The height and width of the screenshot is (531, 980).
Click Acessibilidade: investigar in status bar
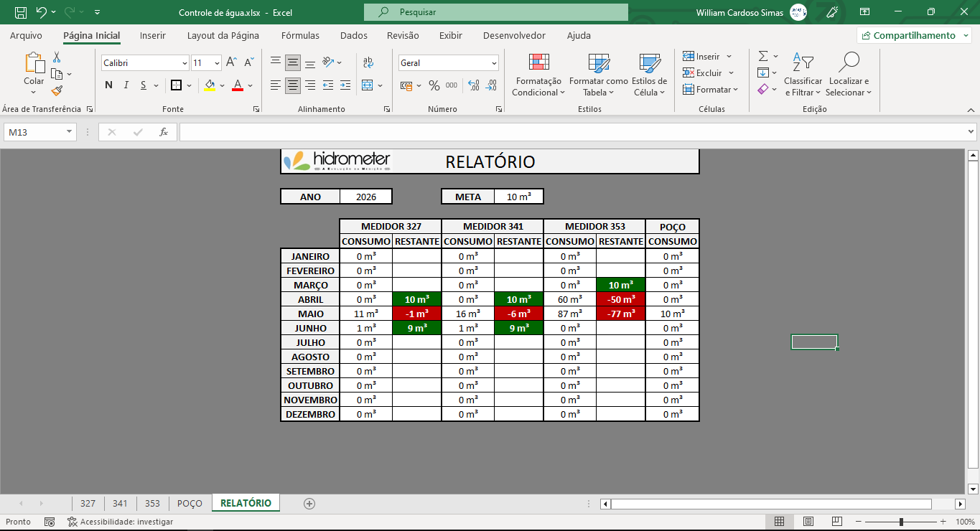[x=120, y=522]
